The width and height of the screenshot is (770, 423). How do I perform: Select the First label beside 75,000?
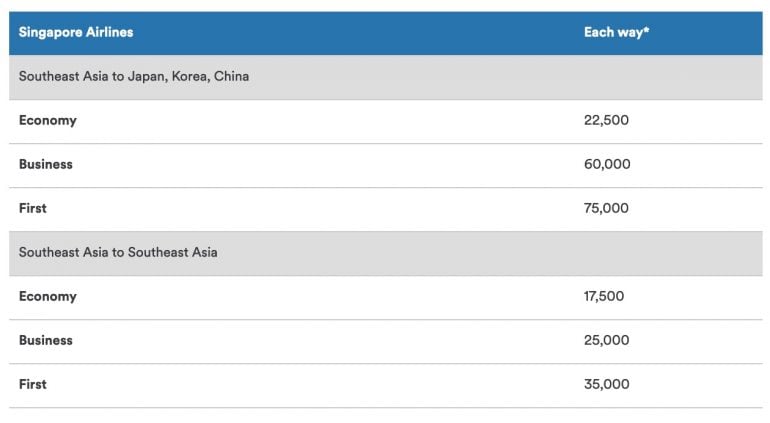click(32, 208)
